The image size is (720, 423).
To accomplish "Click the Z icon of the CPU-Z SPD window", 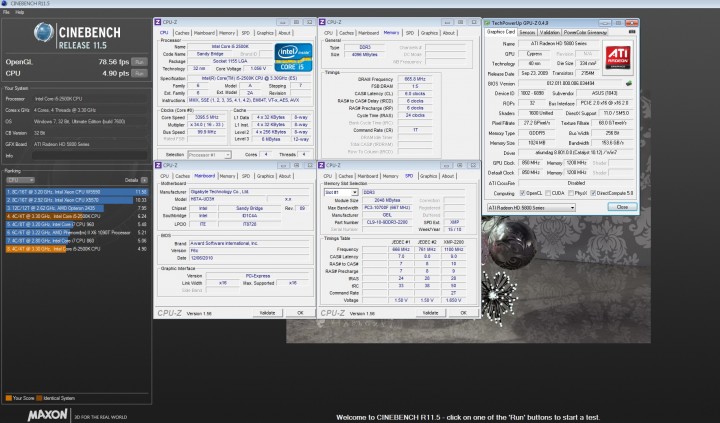I will click(x=322, y=165).
